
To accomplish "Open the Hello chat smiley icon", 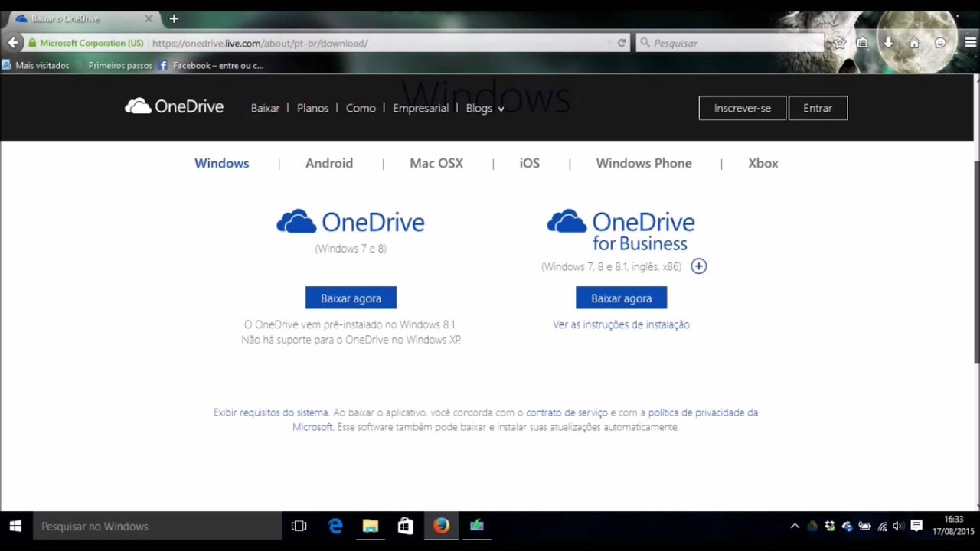I will click(x=940, y=43).
